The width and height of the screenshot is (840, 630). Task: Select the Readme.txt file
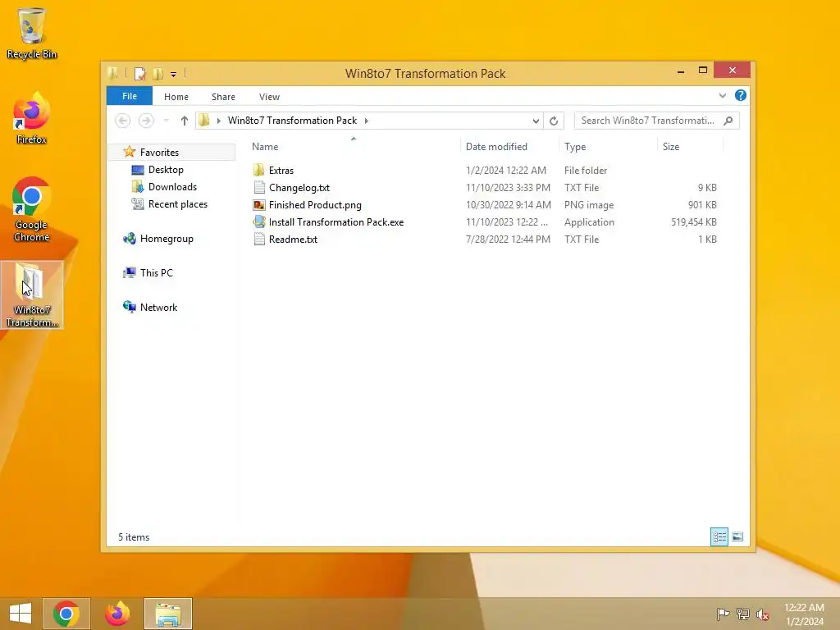point(293,239)
